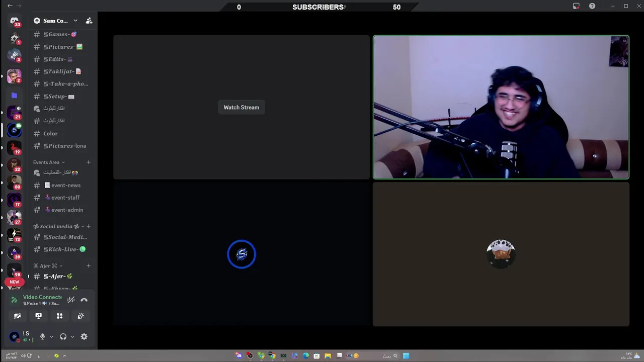
Task: Click the share your screen icon
Action: click(38, 316)
